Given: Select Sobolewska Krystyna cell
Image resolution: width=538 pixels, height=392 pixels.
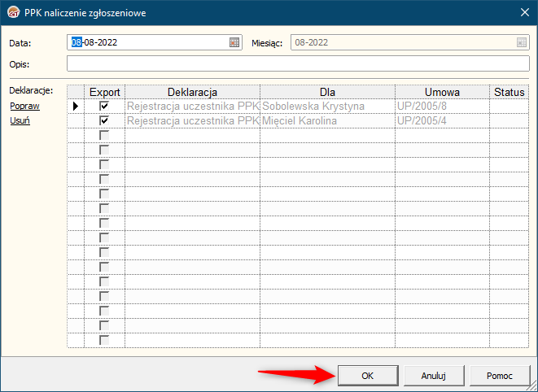Looking at the screenshot, I should [x=327, y=107].
